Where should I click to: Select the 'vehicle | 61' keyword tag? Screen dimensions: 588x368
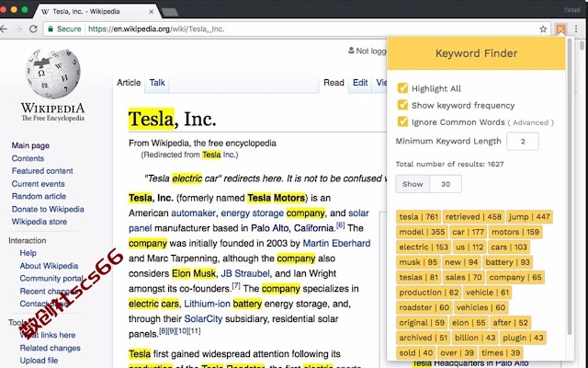[487, 293]
